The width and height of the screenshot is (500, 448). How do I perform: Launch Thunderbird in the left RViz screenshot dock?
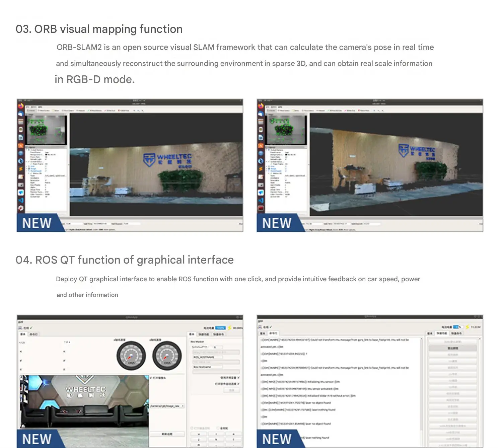pyautogui.click(x=21, y=114)
